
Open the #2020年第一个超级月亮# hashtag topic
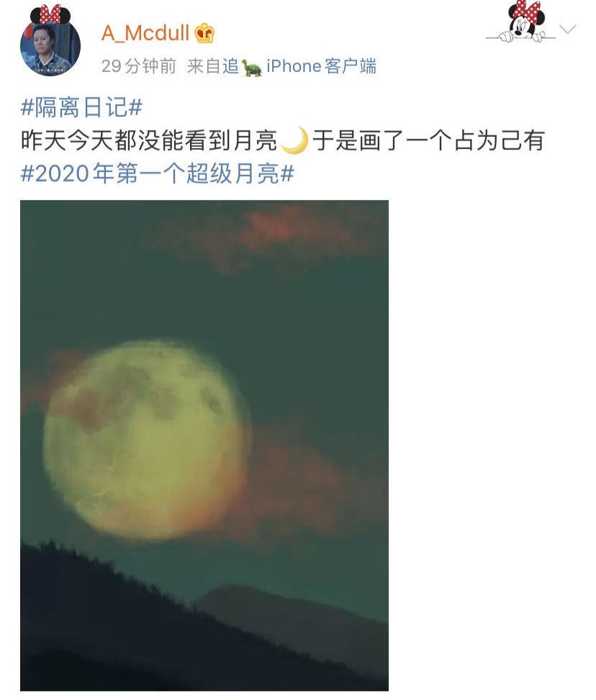point(158,174)
